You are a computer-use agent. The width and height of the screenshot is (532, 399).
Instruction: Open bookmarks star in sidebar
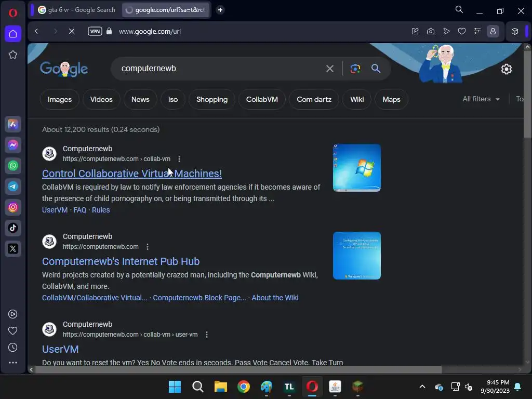pyautogui.click(x=13, y=55)
